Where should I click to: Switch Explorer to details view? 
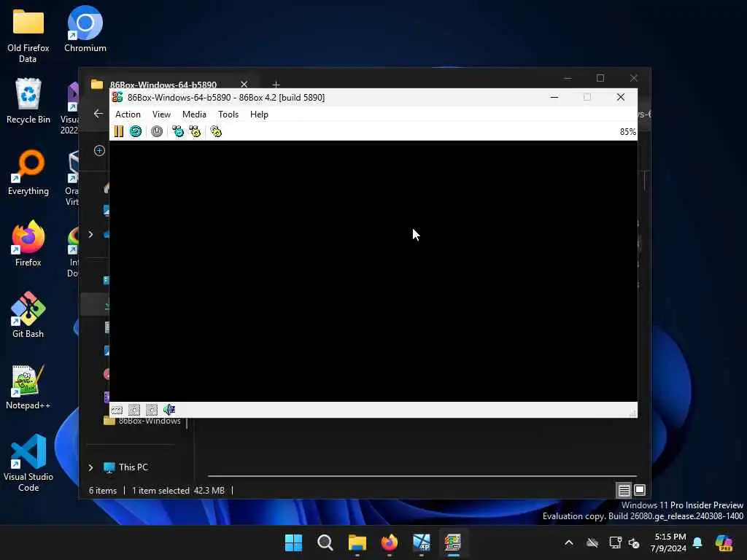click(624, 490)
